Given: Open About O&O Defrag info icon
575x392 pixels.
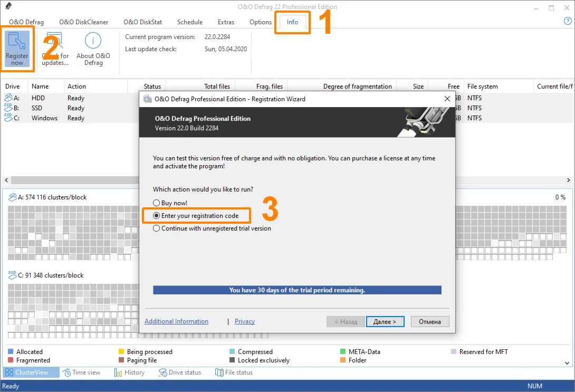Looking at the screenshot, I should (93, 40).
